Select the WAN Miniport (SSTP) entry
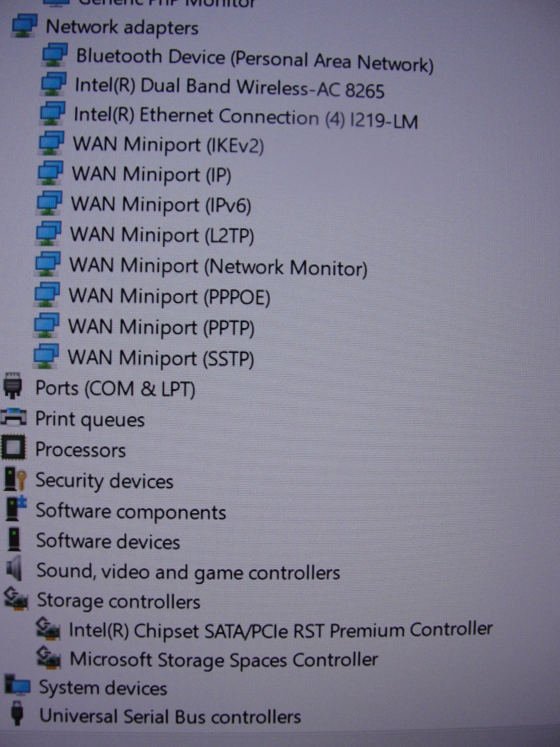560x747 pixels. click(161, 358)
